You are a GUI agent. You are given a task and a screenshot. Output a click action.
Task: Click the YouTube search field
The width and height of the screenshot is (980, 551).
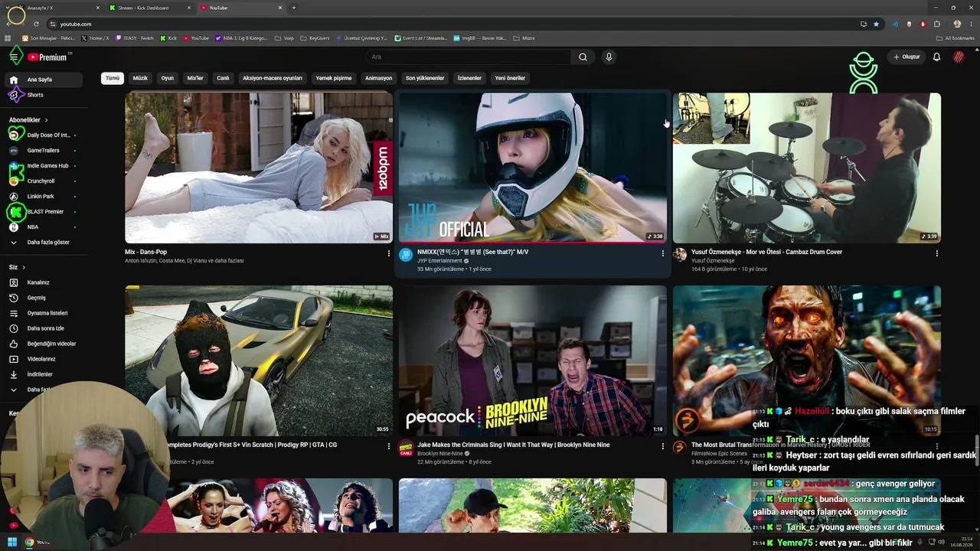pos(468,57)
